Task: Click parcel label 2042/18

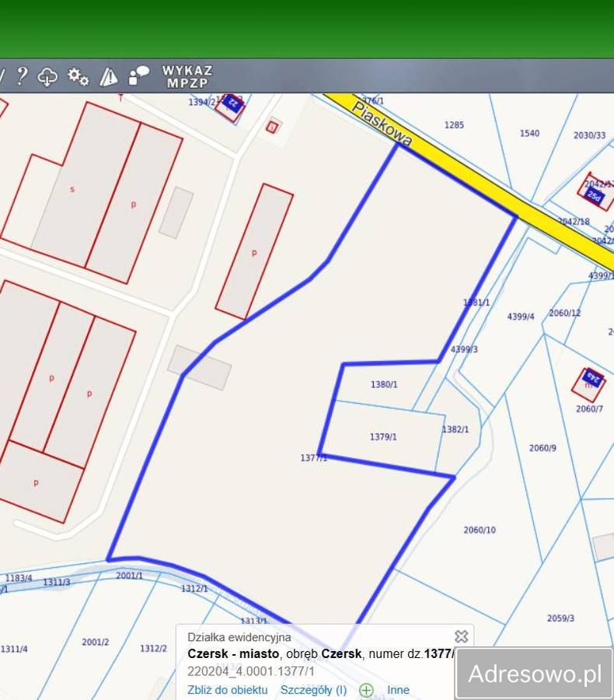Action: tap(574, 221)
